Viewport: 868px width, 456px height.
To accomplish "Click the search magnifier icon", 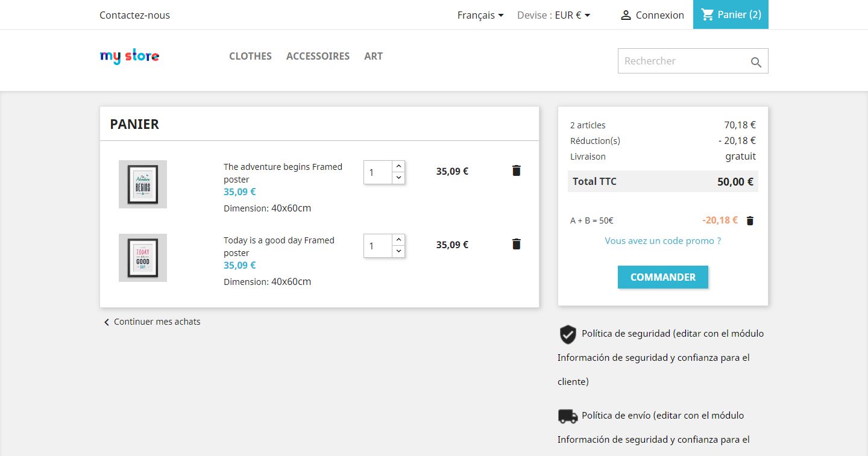I will click(x=756, y=62).
